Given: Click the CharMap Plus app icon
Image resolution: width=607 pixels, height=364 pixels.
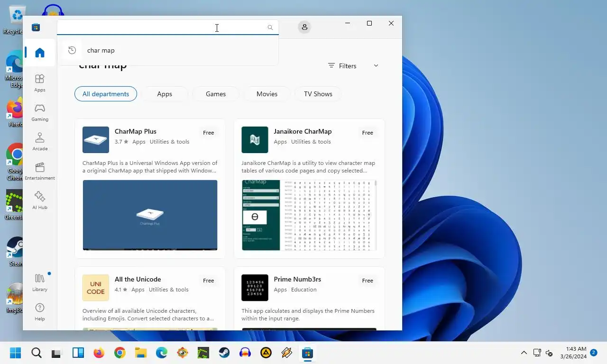Looking at the screenshot, I should click(x=96, y=140).
